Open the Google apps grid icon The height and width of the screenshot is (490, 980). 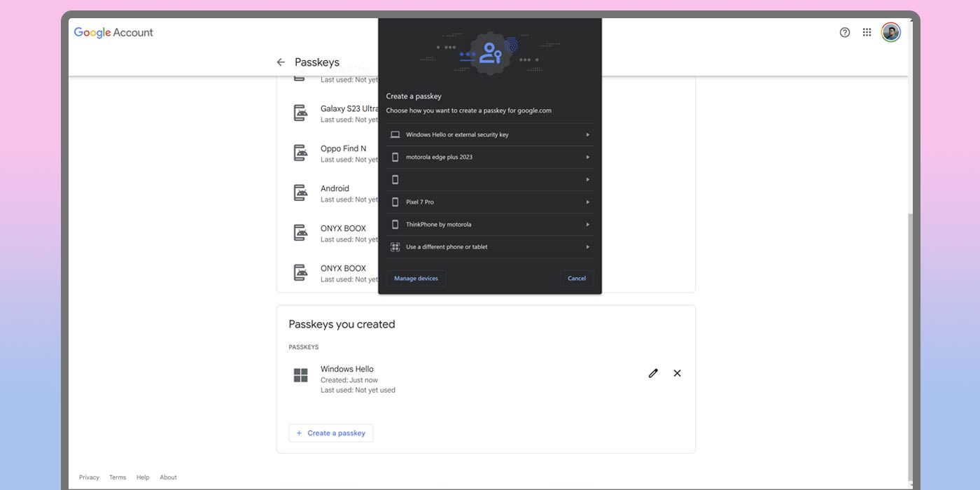(x=867, y=31)
